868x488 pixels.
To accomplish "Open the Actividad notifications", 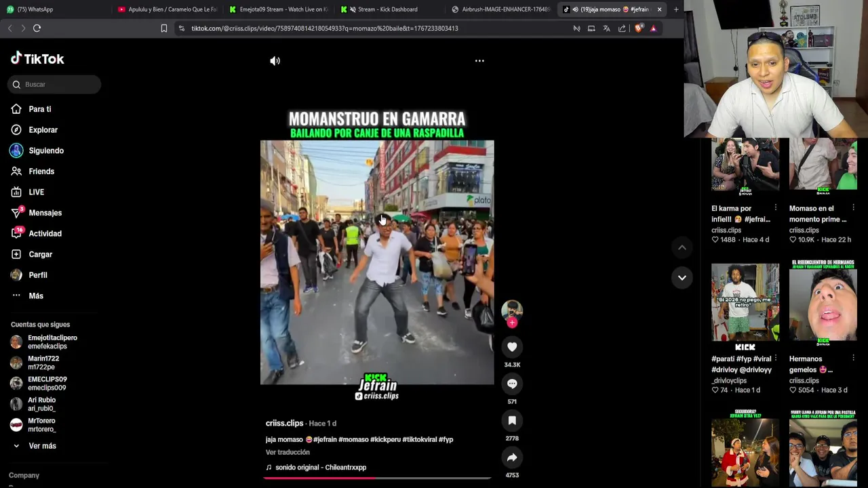I will pyautogui.click(x=45, y=234).
